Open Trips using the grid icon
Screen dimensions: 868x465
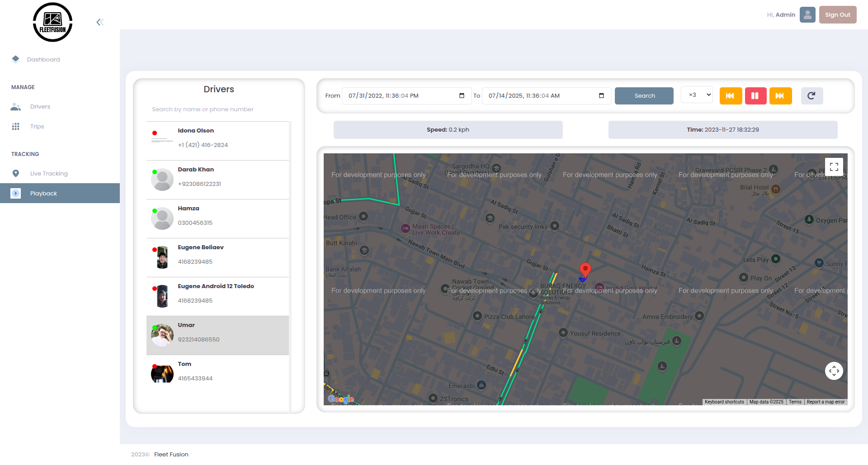[x=16, y=126]
